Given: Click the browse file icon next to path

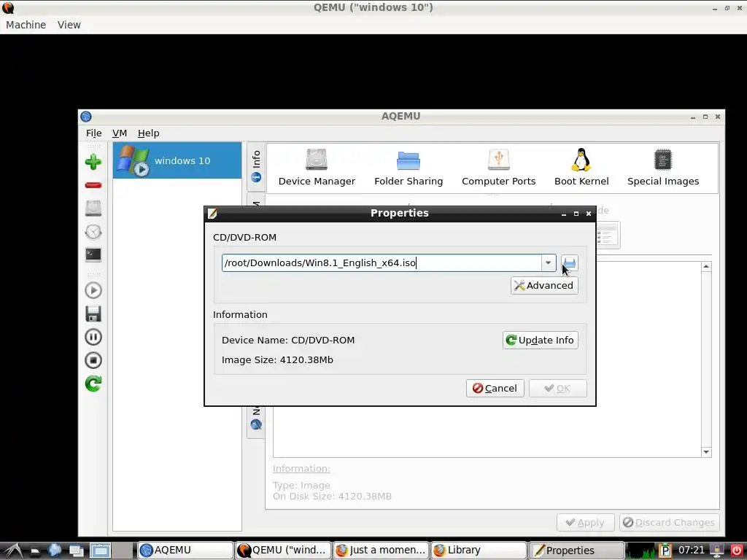Looking at the screenshot, I should coord(570,262).
